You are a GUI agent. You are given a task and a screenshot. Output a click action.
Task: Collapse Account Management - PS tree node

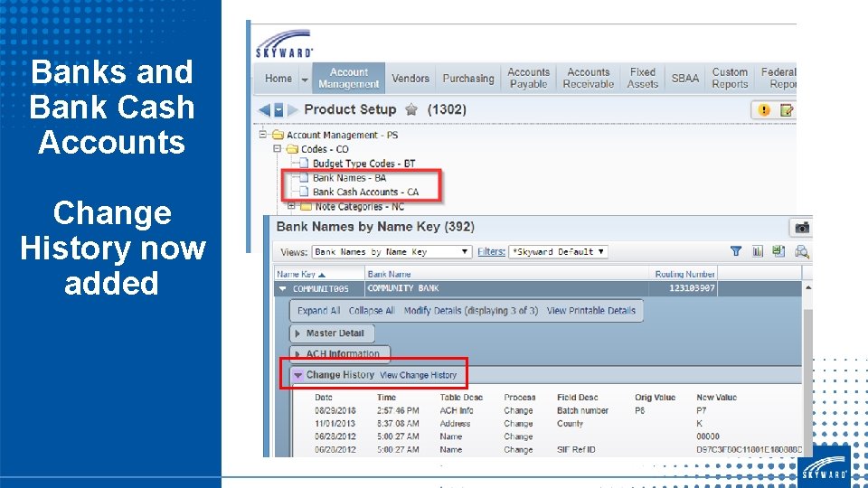tap(263, 135)
